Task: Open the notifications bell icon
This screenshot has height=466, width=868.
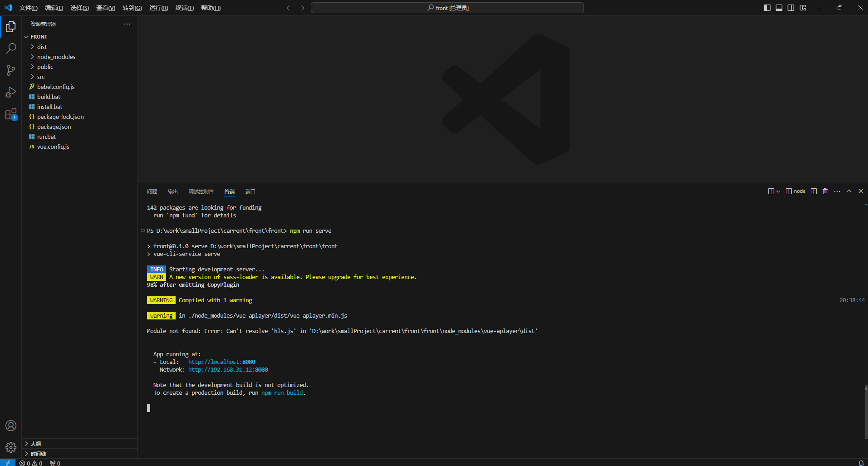Action: 861,463
